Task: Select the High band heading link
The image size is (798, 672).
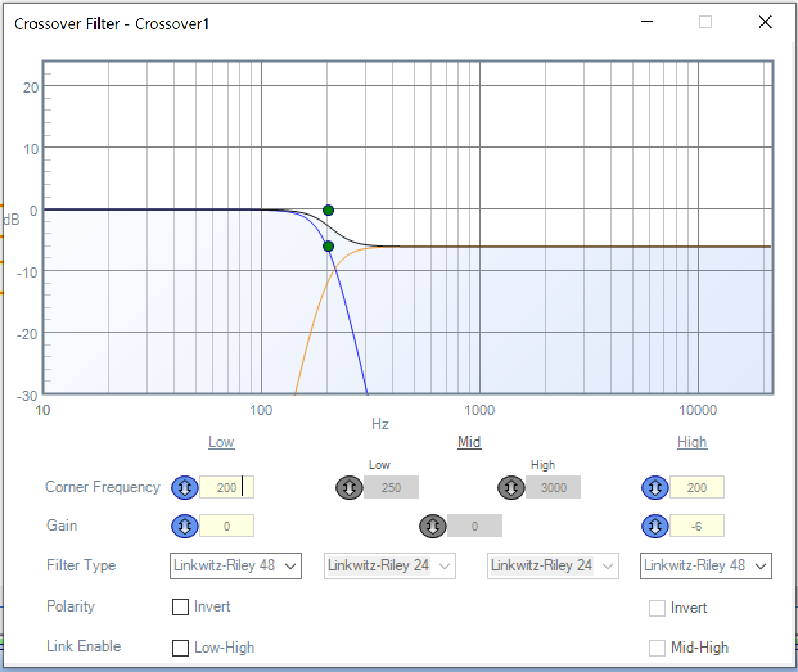Action: click(x=692, y=442)
